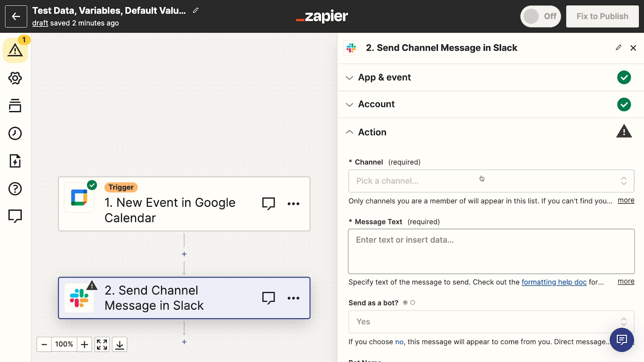Click into Message Text input field
The width and height of the screenshot is (644, 362).
tap(491, 251)
